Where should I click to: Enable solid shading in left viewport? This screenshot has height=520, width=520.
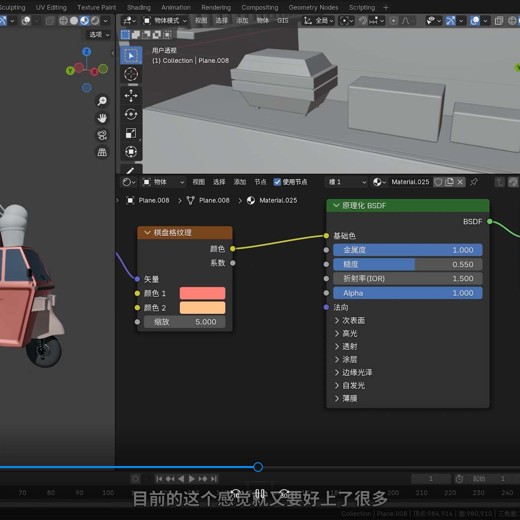coord(74,21)
